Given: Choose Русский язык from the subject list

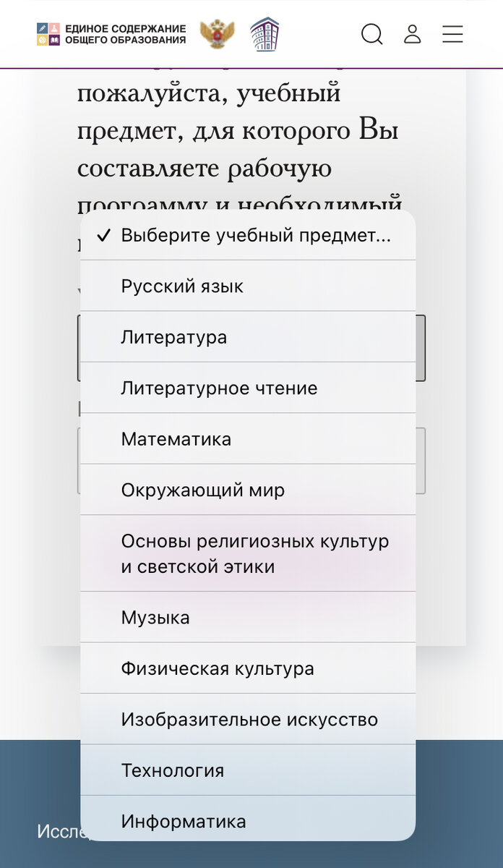Looking at the screenshot, I should (248, 286).
